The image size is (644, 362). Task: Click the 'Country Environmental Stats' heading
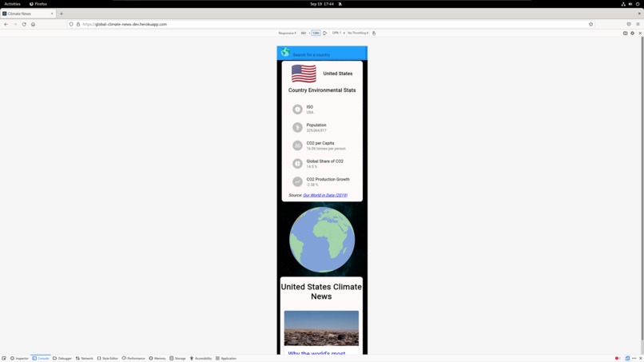(x=322, y=90)
